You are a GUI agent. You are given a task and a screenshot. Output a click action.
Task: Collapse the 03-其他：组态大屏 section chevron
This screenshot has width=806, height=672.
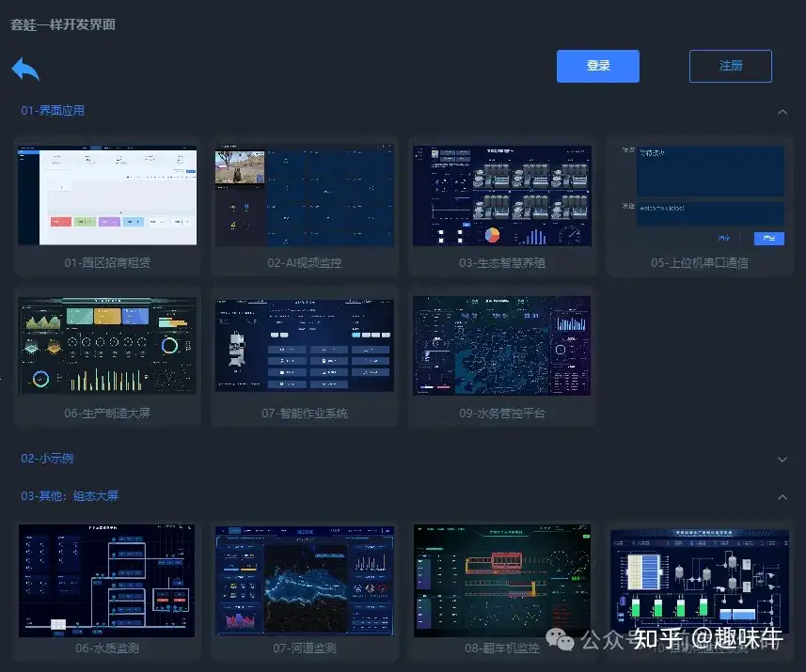click(x=782, y=497)
